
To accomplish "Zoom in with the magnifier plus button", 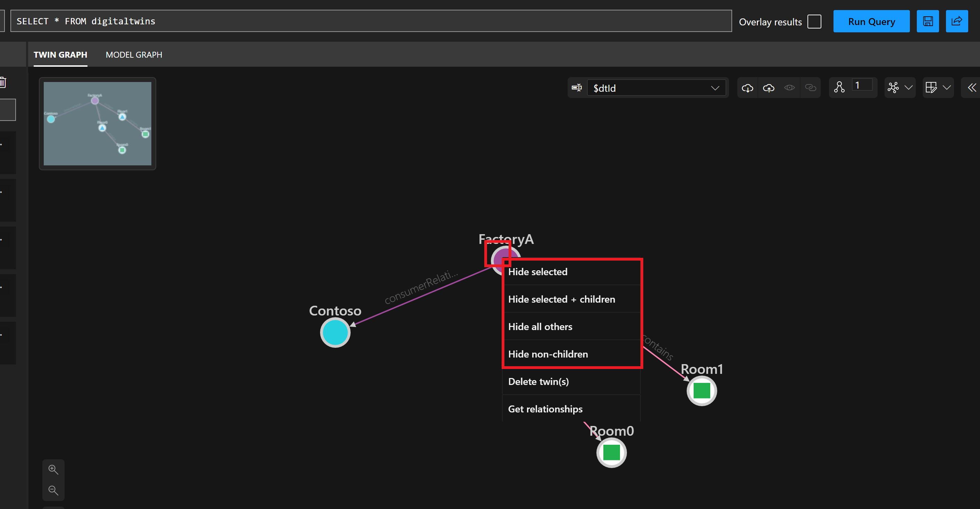I will pyautogui.click(x=53, y=469).
